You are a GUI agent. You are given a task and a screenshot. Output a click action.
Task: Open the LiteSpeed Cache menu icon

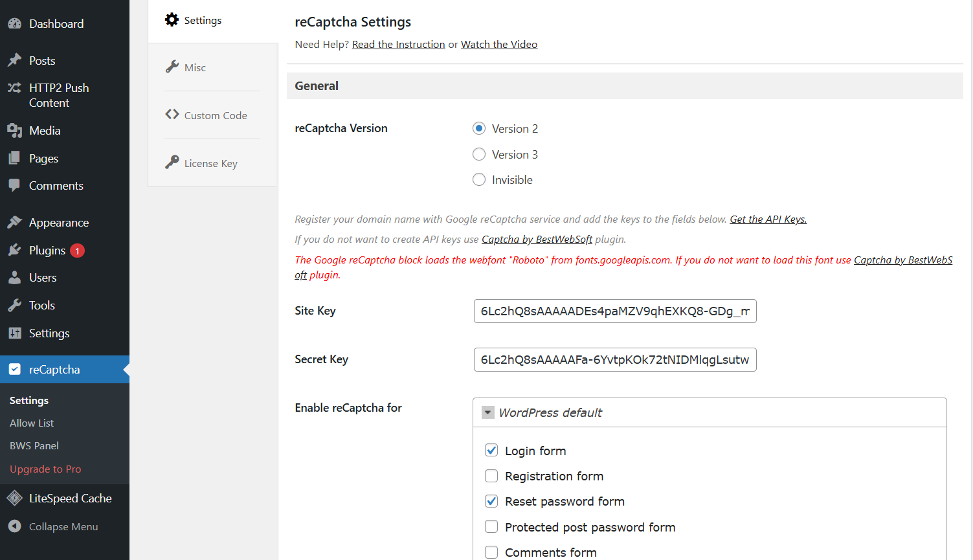point(15,498)
